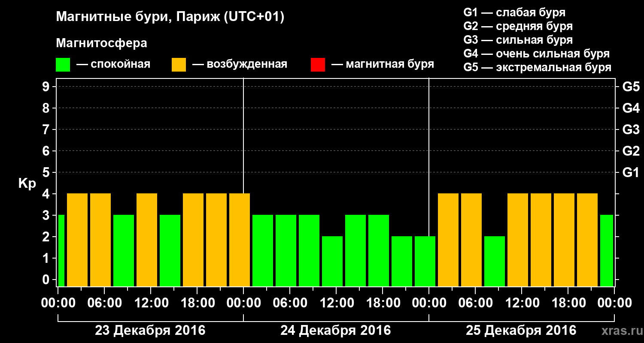
Task: Click '06:00' tick label under 24 December
Action: [x=290, y=303]
